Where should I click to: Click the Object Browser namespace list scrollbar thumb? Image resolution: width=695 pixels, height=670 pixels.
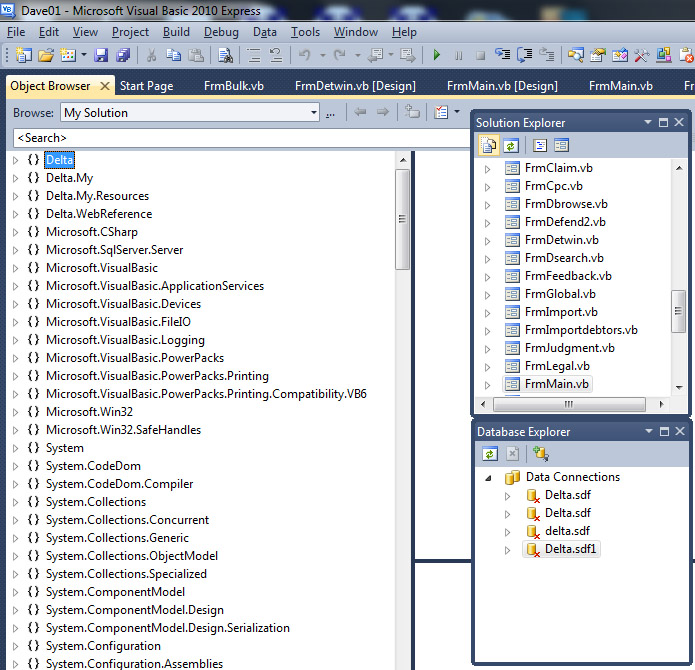[x=402, y=219]
